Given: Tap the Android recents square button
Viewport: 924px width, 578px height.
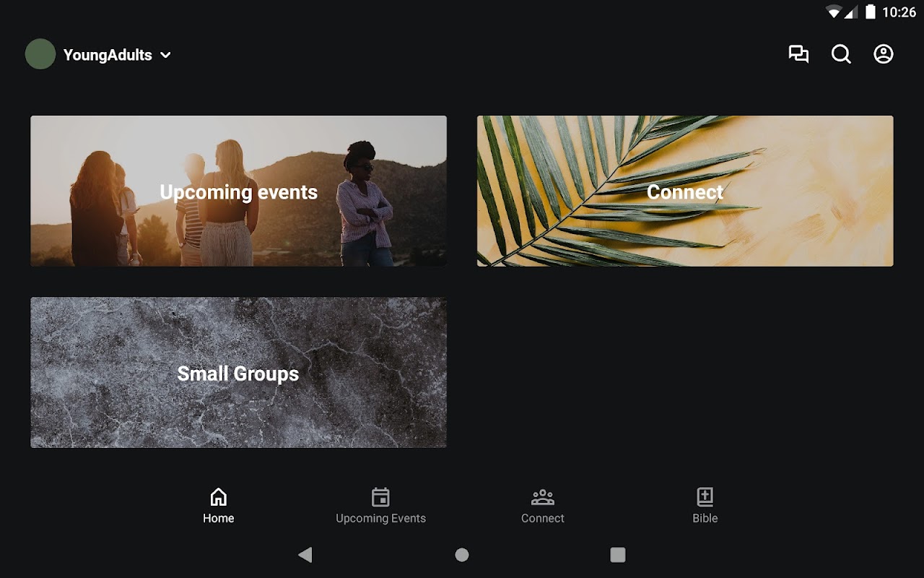Looking at the screenshot, I should pos(618,555).
